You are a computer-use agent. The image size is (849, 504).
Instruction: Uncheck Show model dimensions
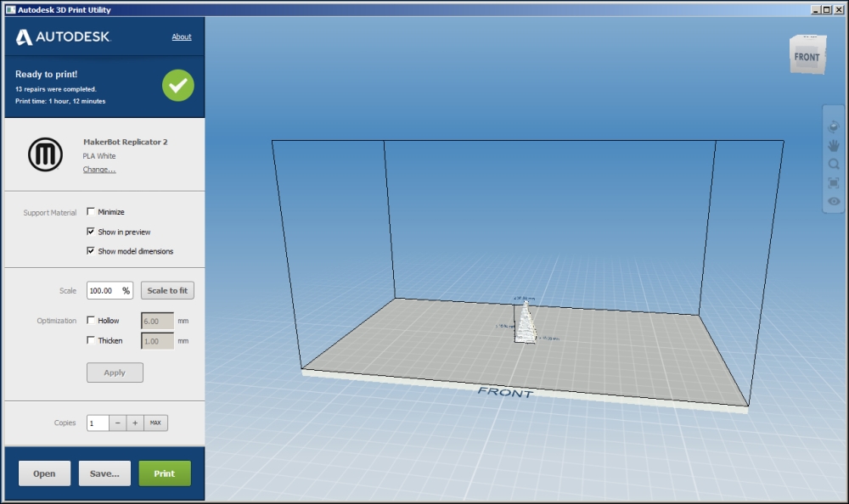pos(91,250)
